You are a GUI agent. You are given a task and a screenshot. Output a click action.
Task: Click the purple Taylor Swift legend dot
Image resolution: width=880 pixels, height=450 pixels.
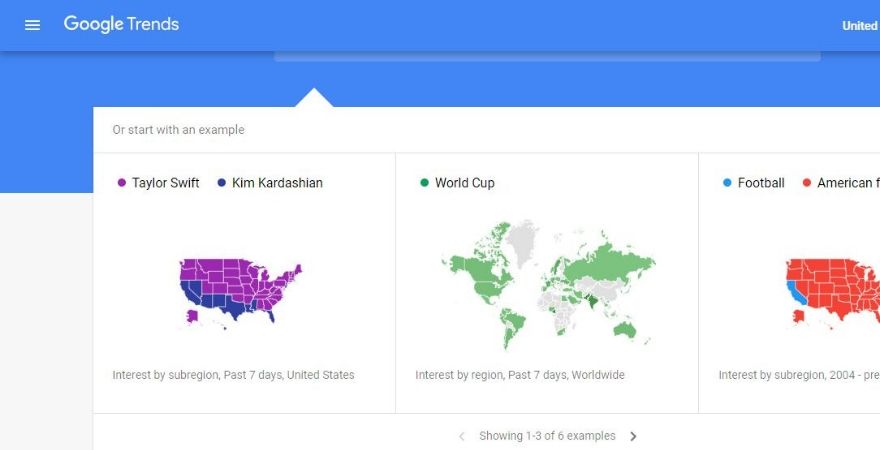[x=122, y=182]
